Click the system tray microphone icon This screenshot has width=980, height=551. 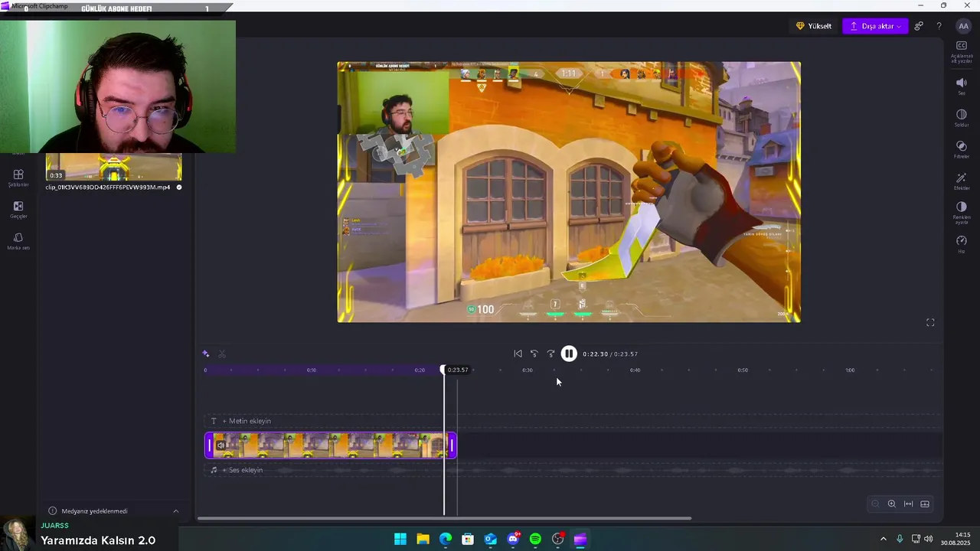point(900,540)
